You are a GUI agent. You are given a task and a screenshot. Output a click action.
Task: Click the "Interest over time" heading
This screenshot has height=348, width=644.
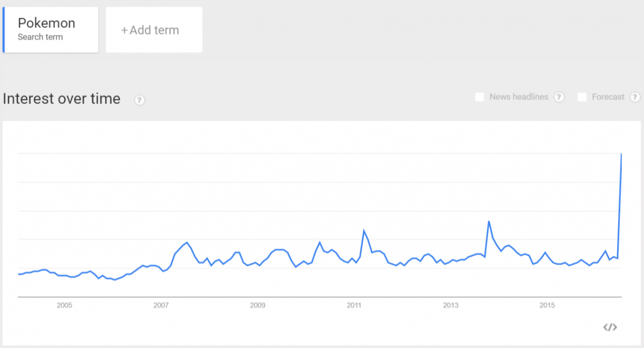coord(62,99)
